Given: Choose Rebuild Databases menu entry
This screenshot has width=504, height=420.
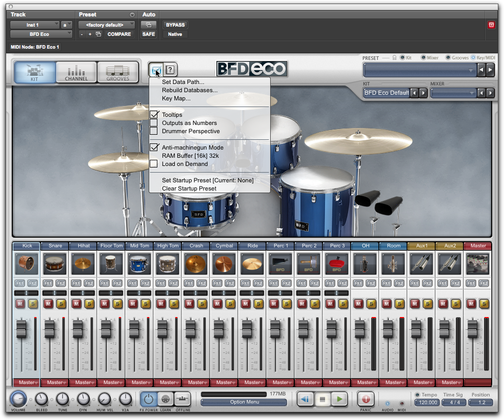Looking at the screenshot, I should click(190, 90).
